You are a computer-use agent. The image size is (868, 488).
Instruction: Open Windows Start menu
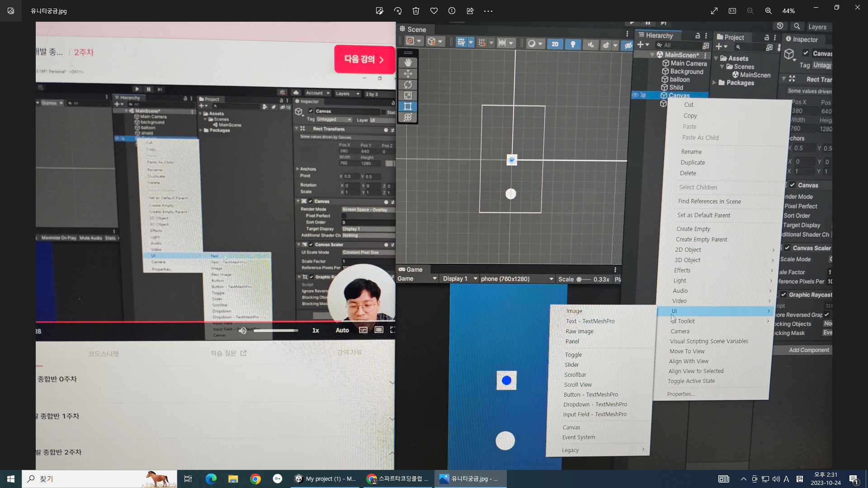(x=11, y=479)
